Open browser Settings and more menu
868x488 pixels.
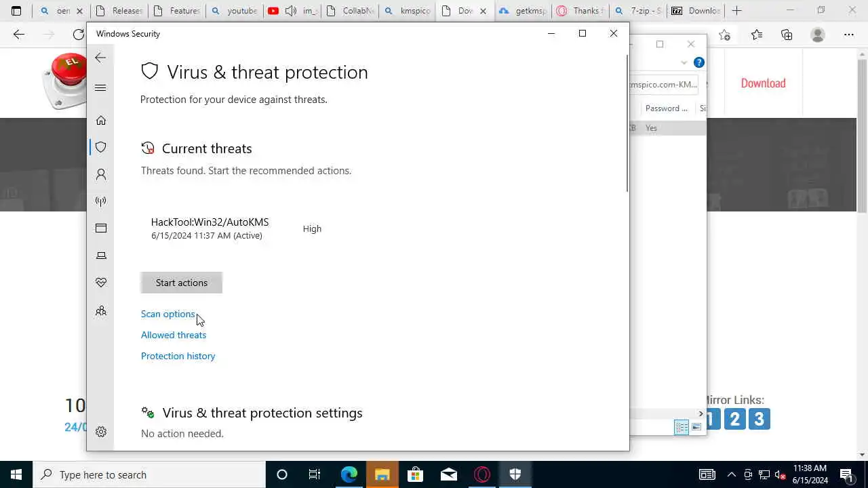tap(849, 35)
